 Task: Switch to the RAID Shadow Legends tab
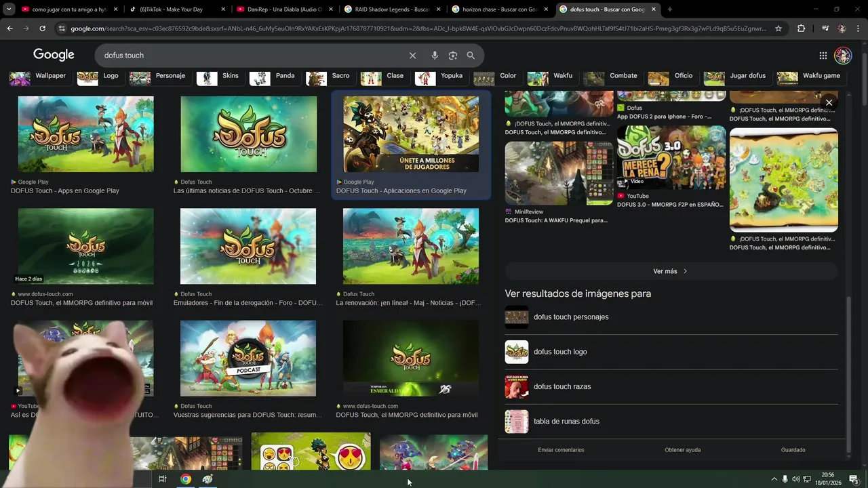pos(392,9)
